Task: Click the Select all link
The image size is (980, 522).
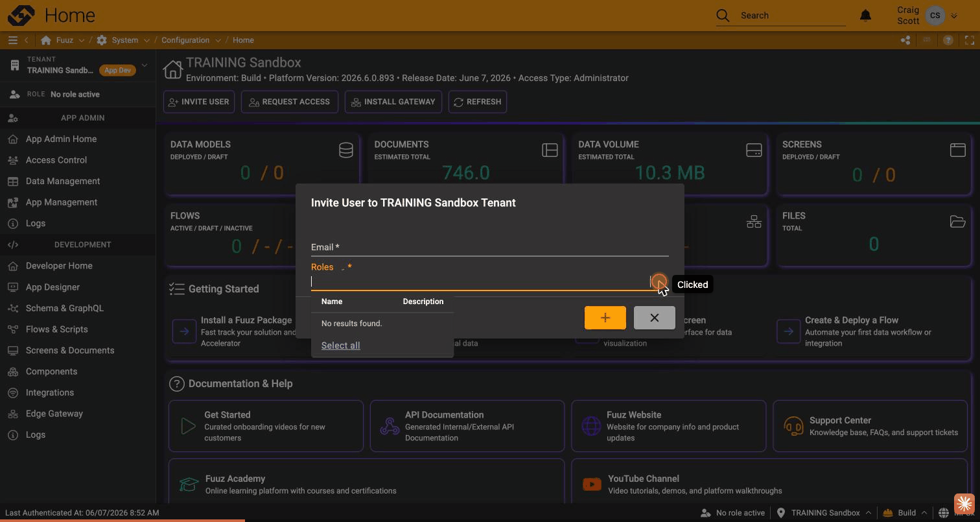Action: [340, 346]
